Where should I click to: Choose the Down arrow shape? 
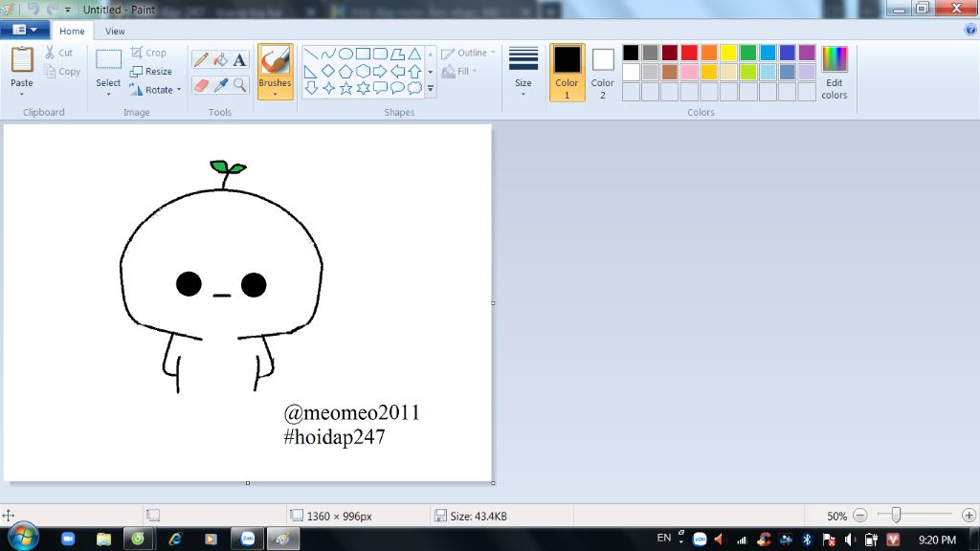pyautogui.click(x=311, y=88)
